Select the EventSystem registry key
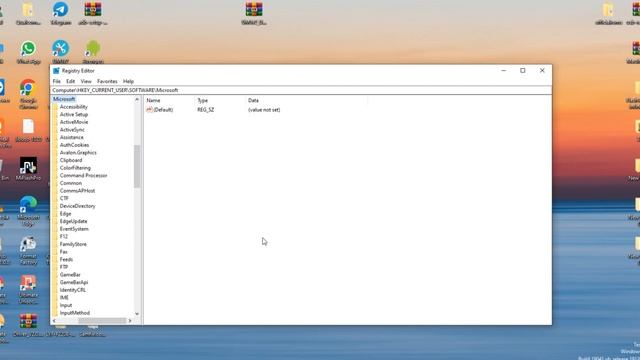Screen dimensions: 640x360 (x=74, y=229)
